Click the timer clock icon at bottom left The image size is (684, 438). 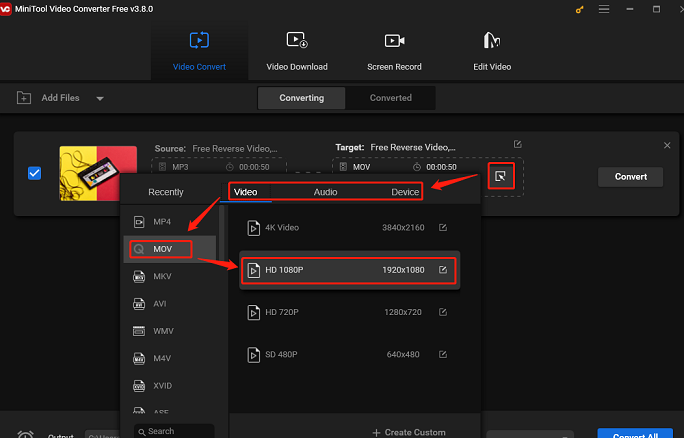point(25,435)
